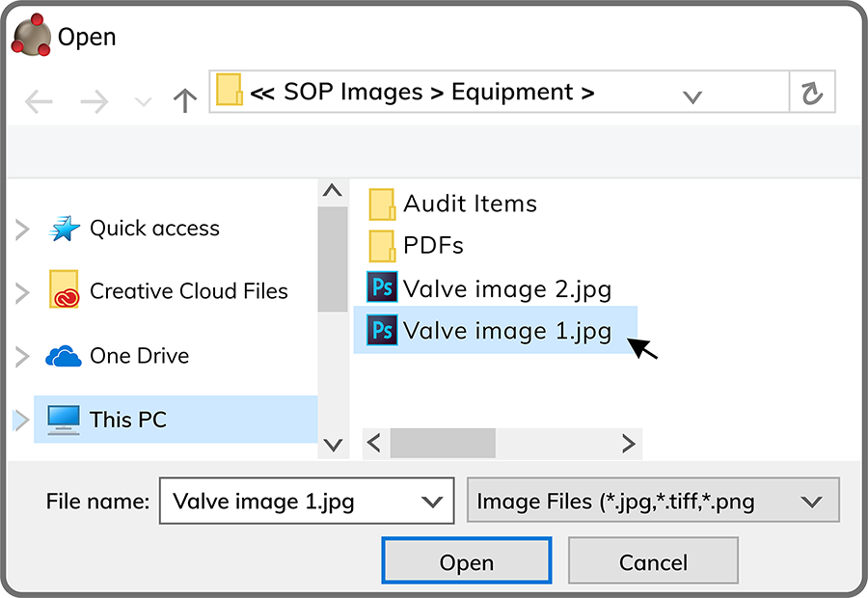
Task: Click the file list right scroll arrow
Action: pyautogui.click(x=628, y=443)
